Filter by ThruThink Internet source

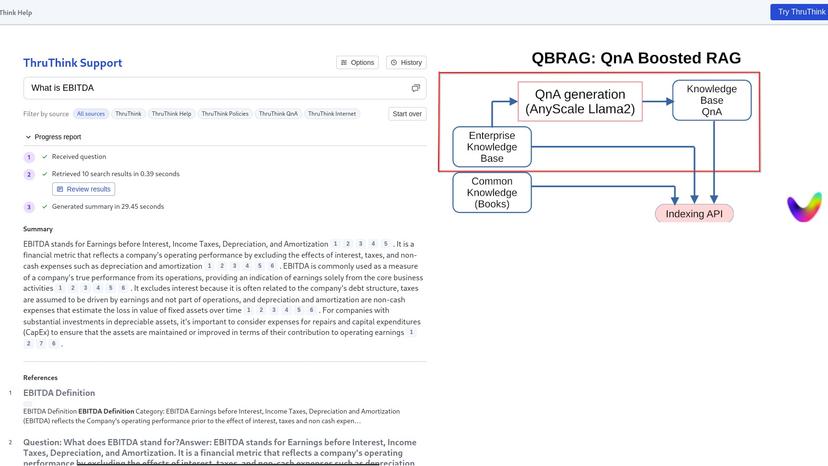coord(332,114)
